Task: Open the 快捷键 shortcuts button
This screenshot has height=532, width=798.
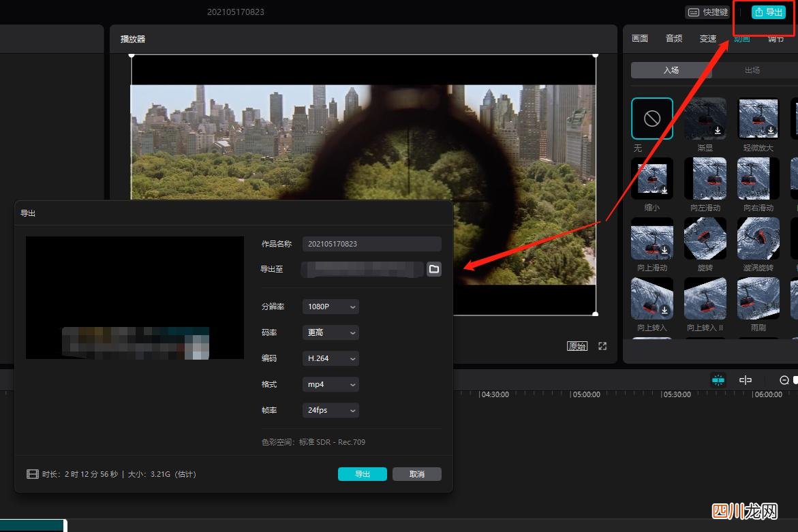Action: [708, 12]
